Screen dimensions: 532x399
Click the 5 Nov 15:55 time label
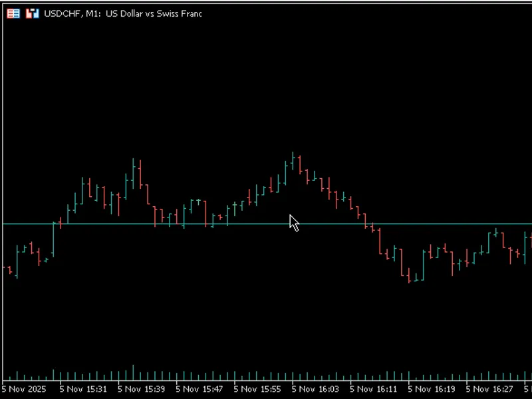257,389
